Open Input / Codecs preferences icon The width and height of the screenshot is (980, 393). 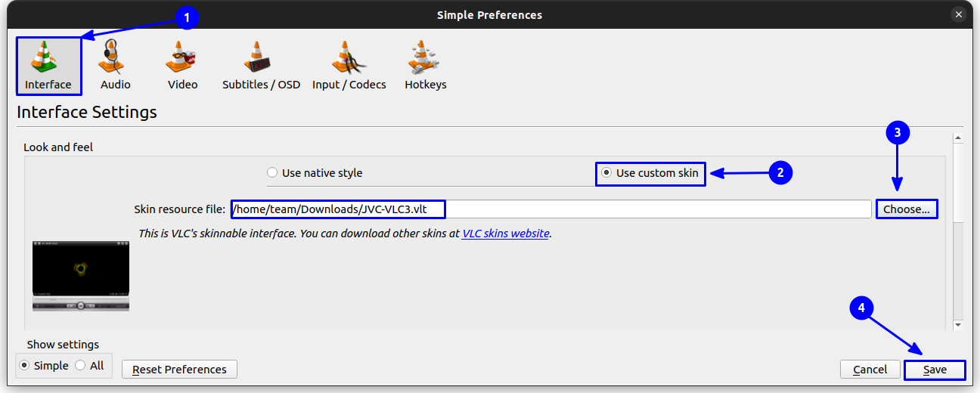(349, 58)
